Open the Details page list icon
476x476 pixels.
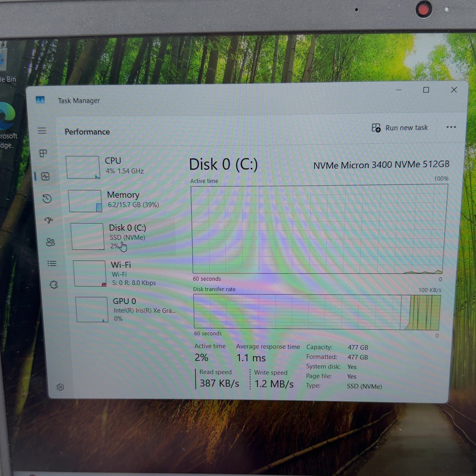coord(52,263)
